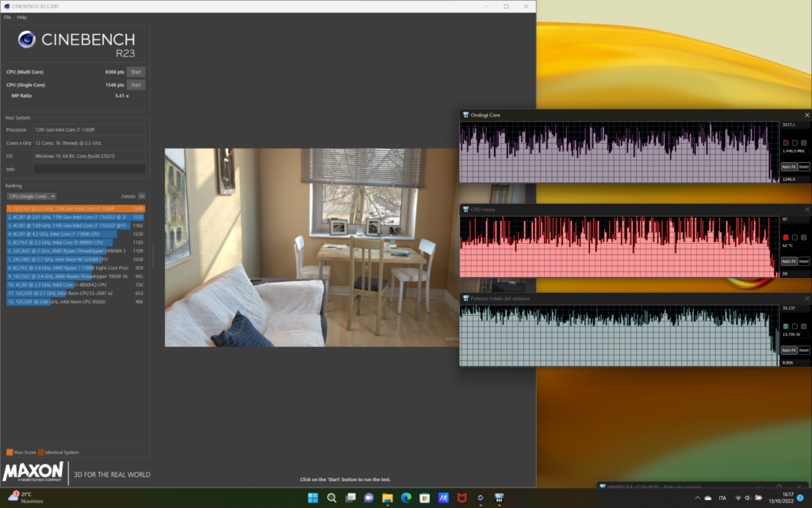
Task: Click the CPU Intera window title icon
Action: click(x=465, y=210)
